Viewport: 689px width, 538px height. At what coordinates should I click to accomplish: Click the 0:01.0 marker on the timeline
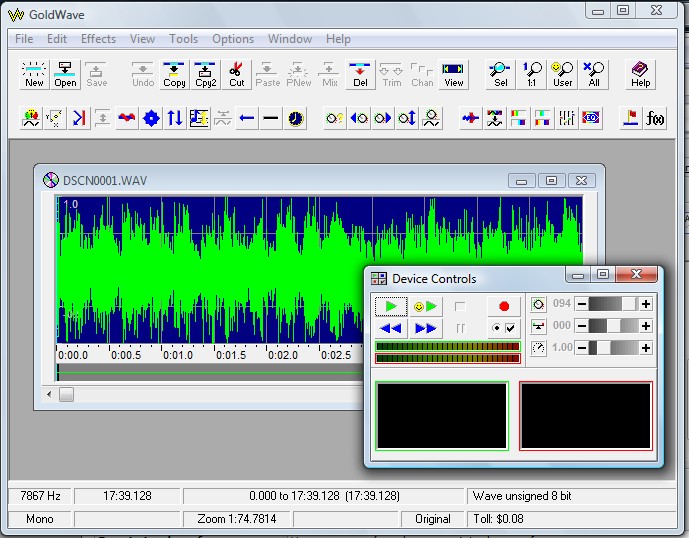tap(178, 355)
